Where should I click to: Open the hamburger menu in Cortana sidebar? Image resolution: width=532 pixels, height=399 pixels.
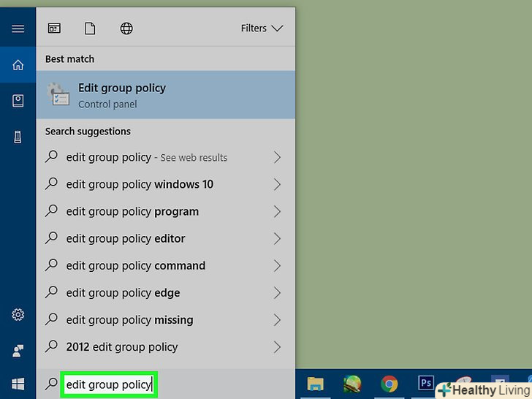18,28
